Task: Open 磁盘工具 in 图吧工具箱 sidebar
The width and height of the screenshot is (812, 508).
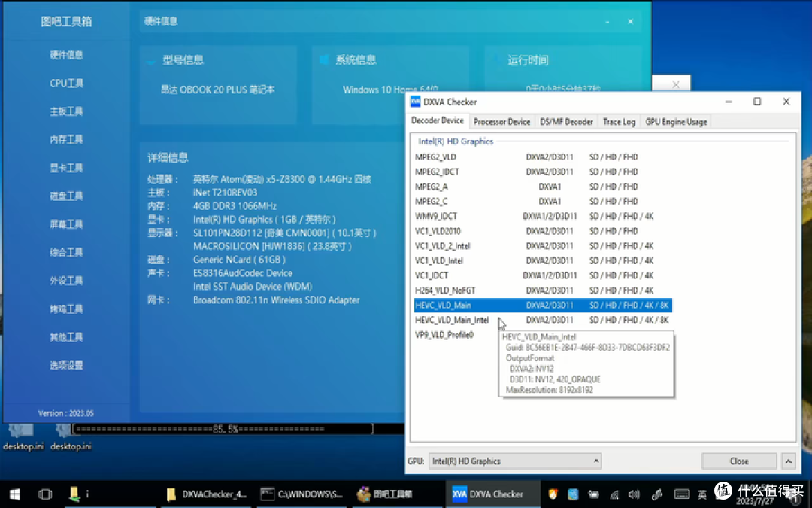Action: point(66,196)
